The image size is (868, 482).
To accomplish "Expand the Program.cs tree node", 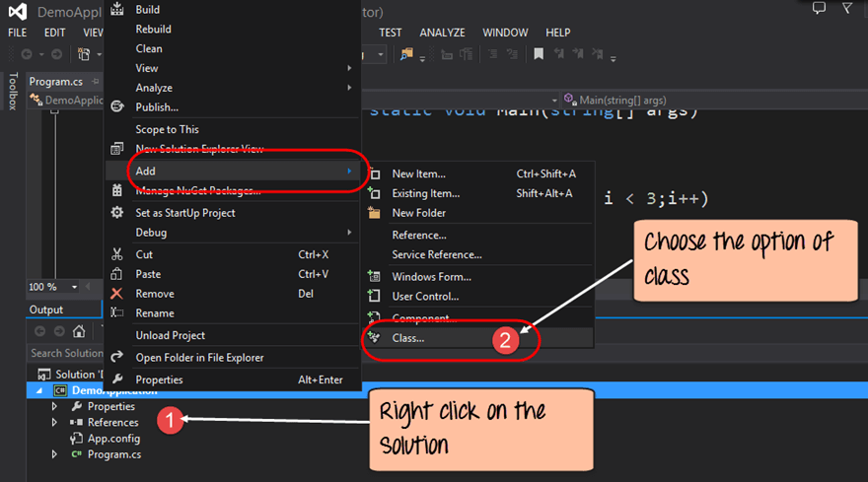I will point(55,454).
